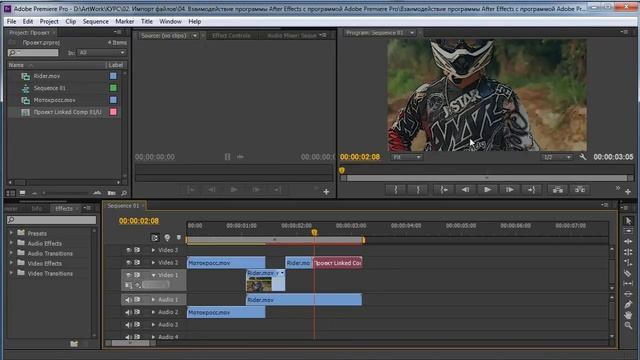Open the Marker menu
Image resolution: width=640 pixels, height=360 pixels.
124,21
